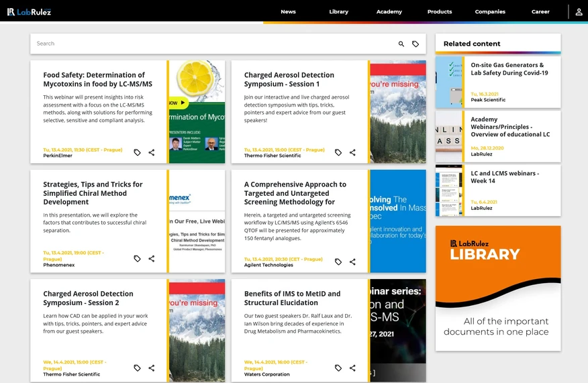Click the Search input field
The height and width of the screenshot is (383, 588).
pos(213,44)
